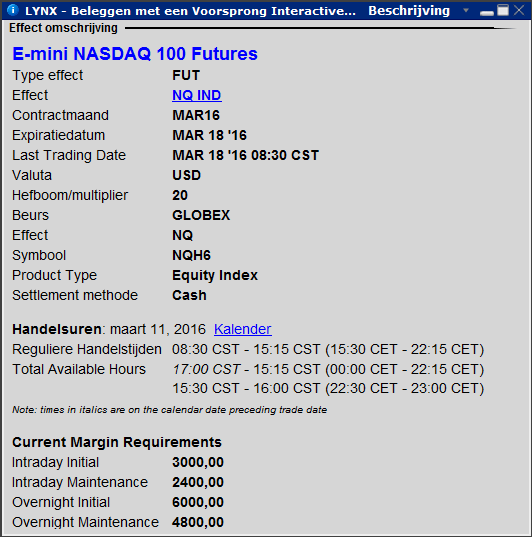Click the USD currency value
Screen dimensions: 532x537
(x=186, y=175)
